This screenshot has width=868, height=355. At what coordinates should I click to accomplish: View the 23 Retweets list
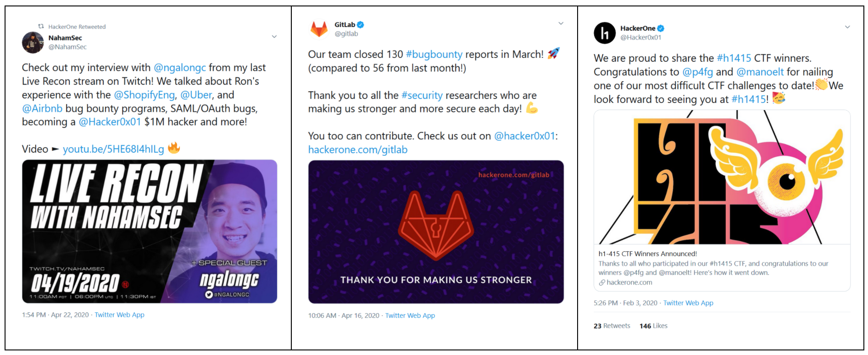point(612,326)
